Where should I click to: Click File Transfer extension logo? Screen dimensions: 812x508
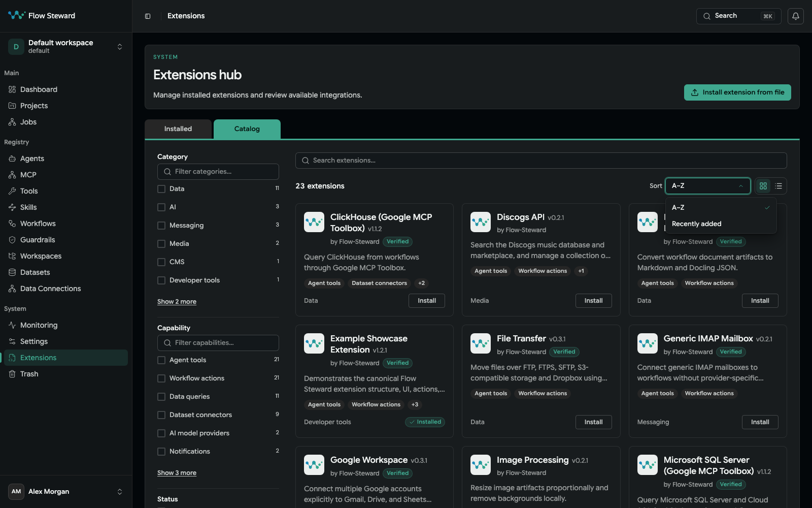coord(481,343)
